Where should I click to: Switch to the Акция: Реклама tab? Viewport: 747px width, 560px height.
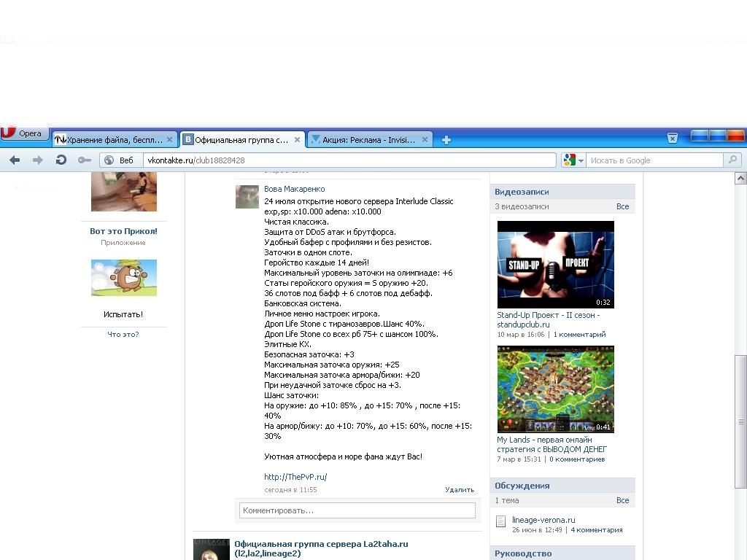tap(370, 139)
